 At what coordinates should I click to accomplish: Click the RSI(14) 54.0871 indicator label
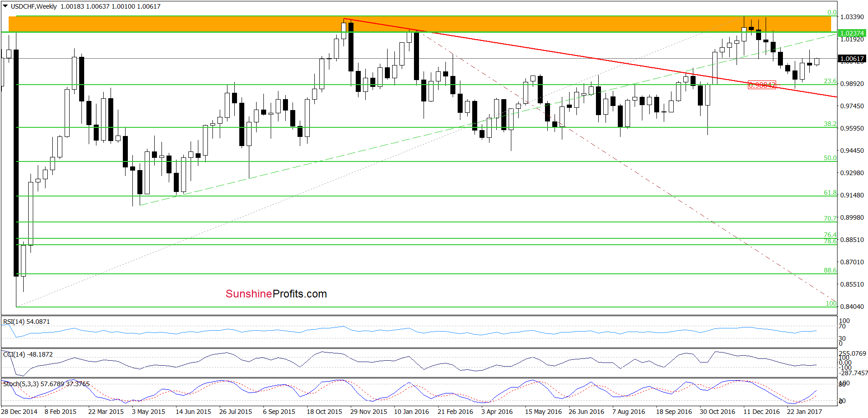pyautogui.click(x=26, y=322)
